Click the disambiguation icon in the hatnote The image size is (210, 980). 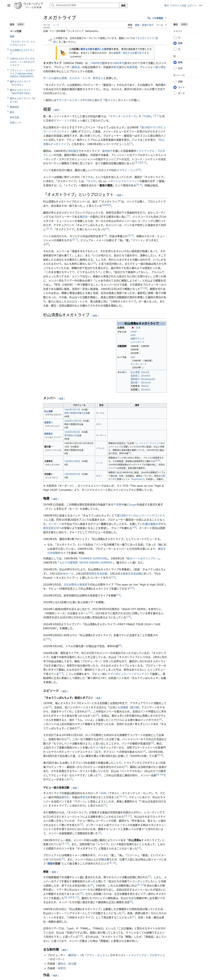pos(50,40)
